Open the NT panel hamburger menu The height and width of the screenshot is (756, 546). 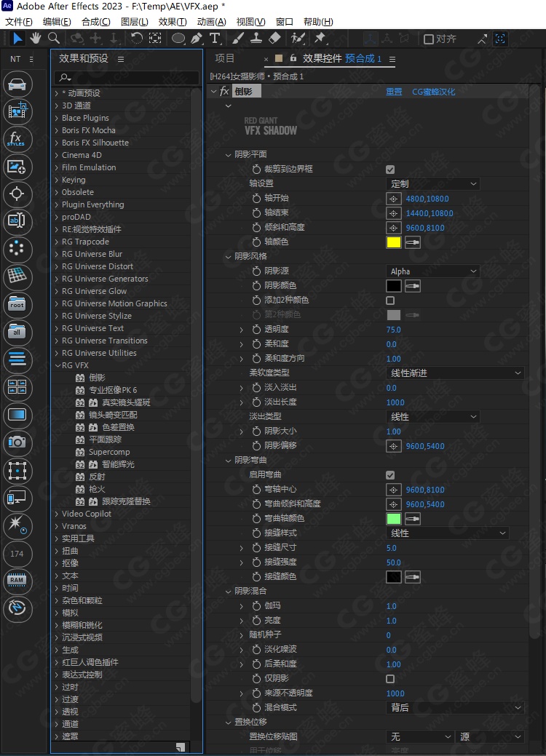31,60
